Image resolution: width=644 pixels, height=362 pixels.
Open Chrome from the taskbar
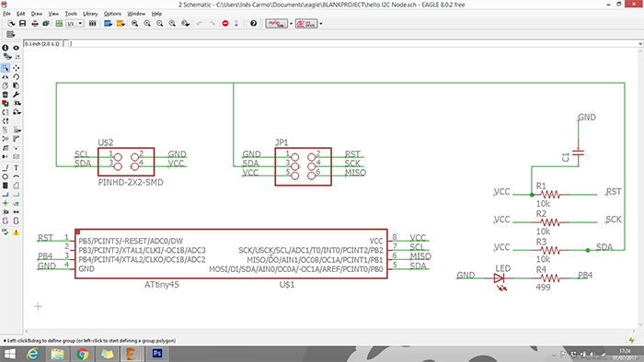click(82, 354)
